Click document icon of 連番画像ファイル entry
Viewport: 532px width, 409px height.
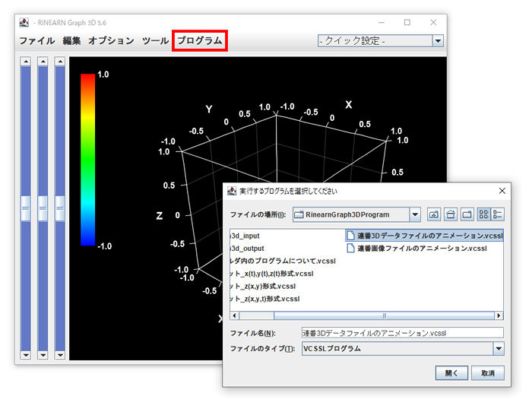tap(351, 248)
